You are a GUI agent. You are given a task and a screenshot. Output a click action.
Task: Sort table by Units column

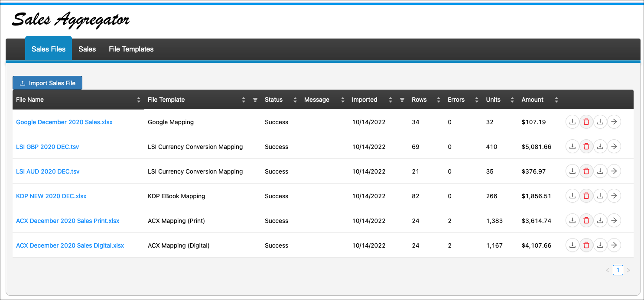(x=512, y=100)
